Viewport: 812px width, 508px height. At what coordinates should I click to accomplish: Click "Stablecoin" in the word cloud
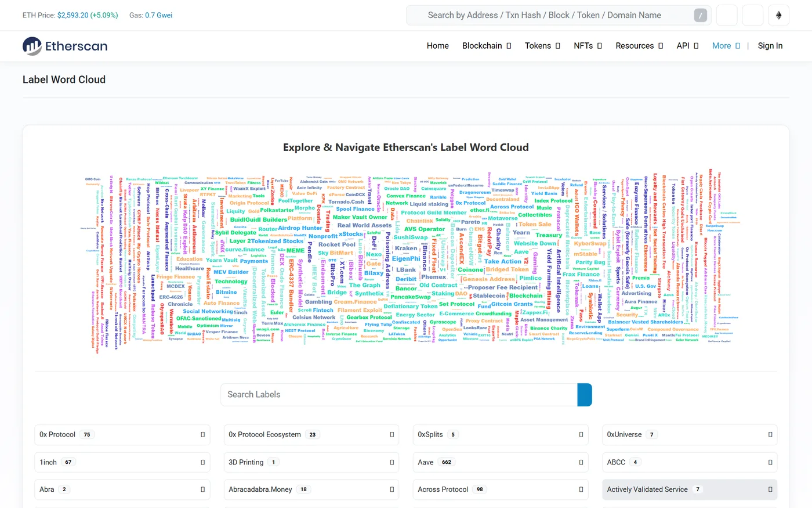click(x=489, y=296)
